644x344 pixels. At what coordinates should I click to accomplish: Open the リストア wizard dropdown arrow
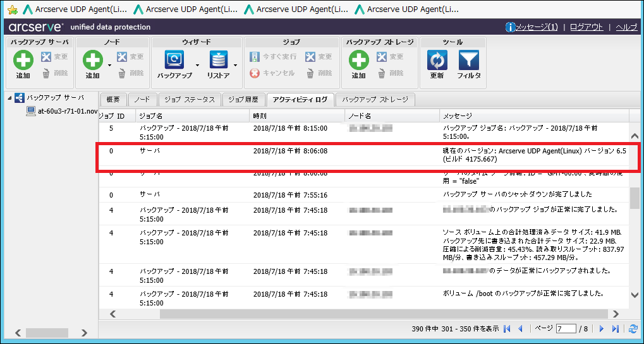235,65
